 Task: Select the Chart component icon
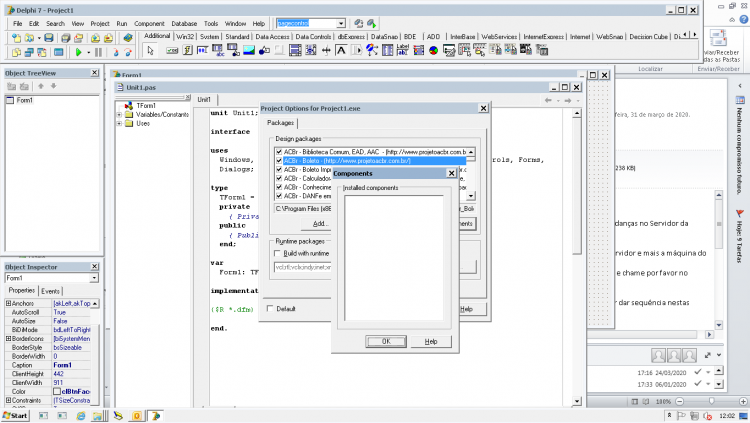(x=433, y=50)
